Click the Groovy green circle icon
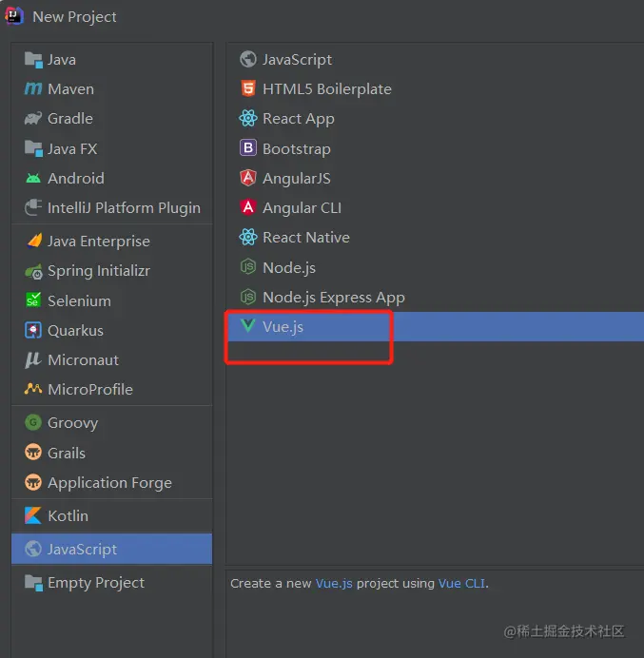Viewport: 644px width, 658px height. click(x=33, y=422)
